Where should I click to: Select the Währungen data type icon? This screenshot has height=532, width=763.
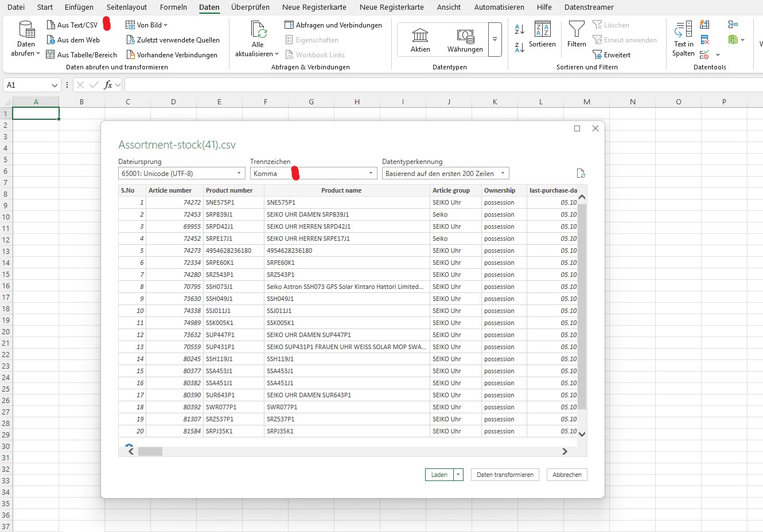465,36
